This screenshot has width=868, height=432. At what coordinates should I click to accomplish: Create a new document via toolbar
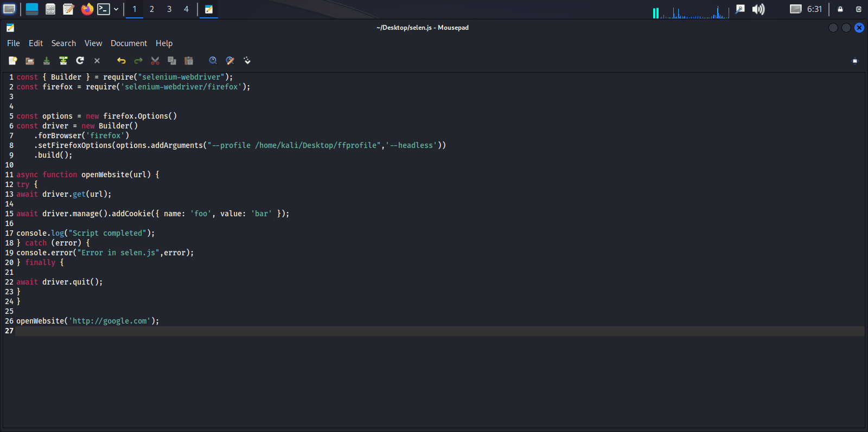tap(13, 61)
